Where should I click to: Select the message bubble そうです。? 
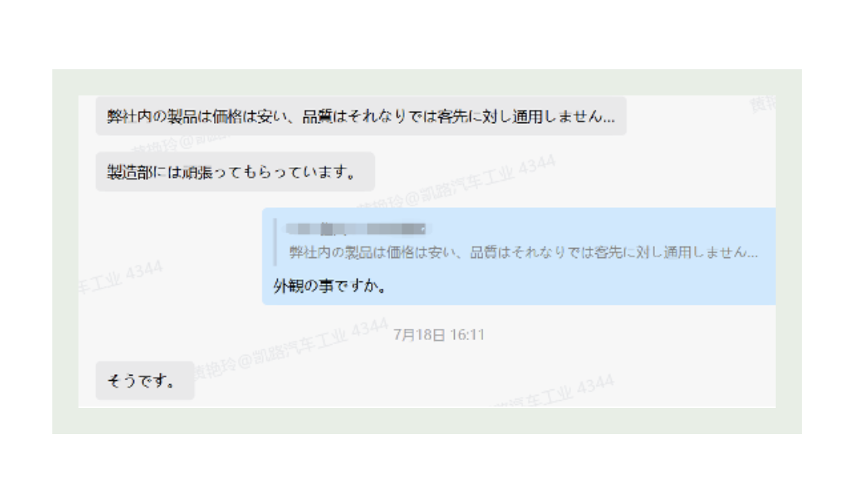coord(145,380)
